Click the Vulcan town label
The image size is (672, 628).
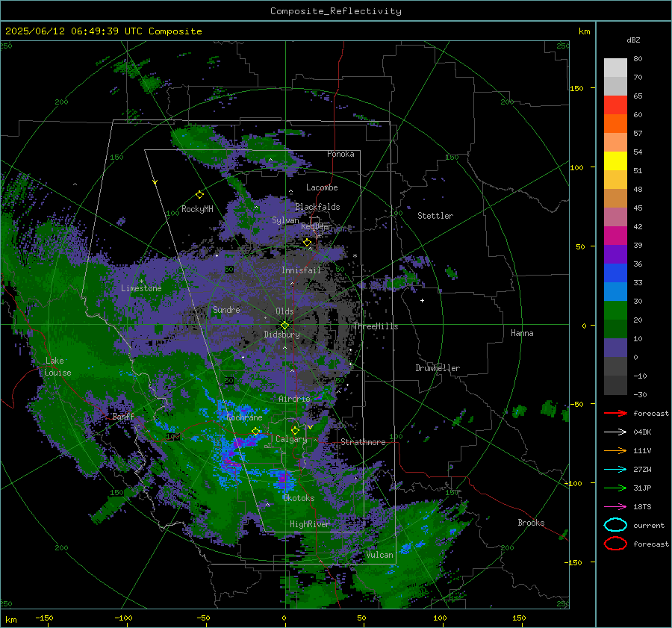click(379, 555)
